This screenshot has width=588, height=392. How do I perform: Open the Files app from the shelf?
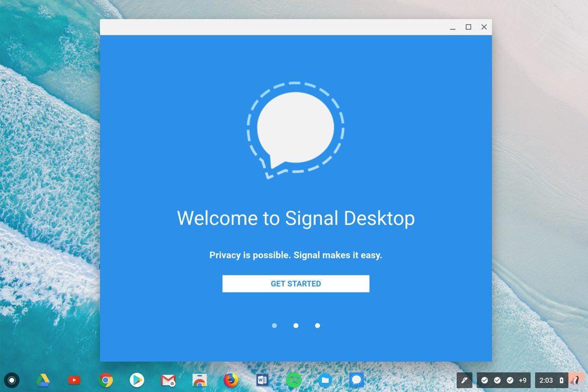pos(324,381)
